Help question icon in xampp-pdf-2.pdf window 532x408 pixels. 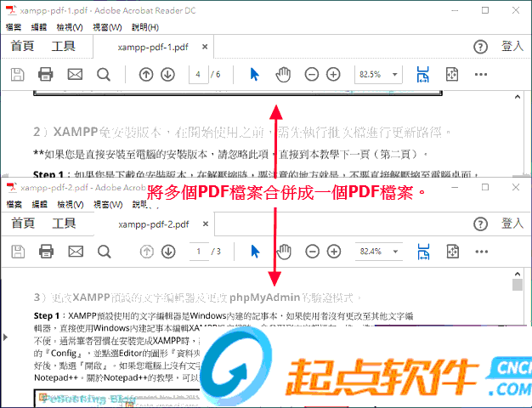tap(480, 224)
